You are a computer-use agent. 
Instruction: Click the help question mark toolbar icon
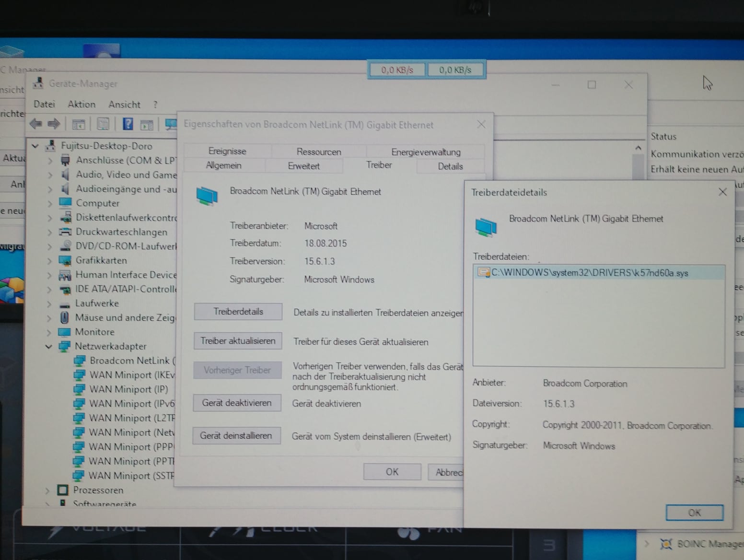click(128, 124)
